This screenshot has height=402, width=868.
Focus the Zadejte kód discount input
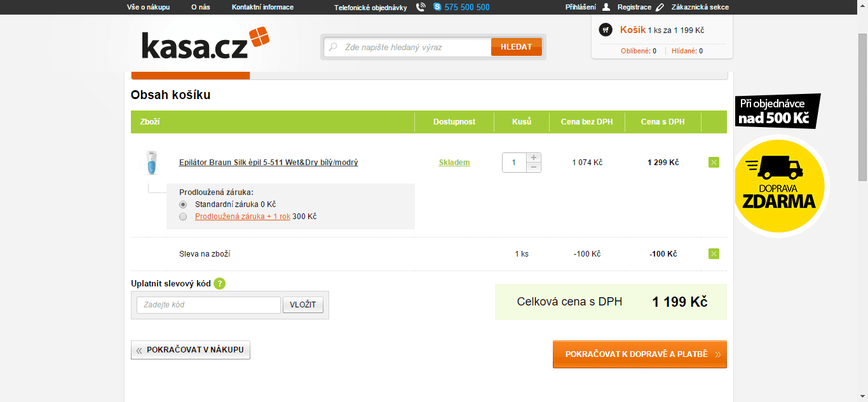(208, 305)
